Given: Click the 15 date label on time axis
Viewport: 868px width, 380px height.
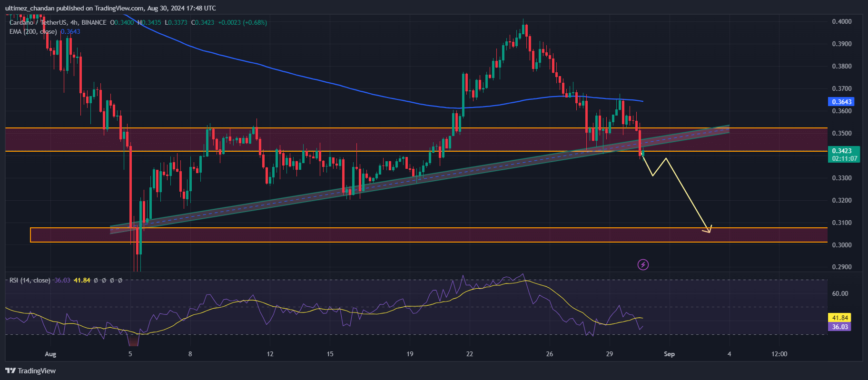Looking at the screenshot, I should click(330, 354).
